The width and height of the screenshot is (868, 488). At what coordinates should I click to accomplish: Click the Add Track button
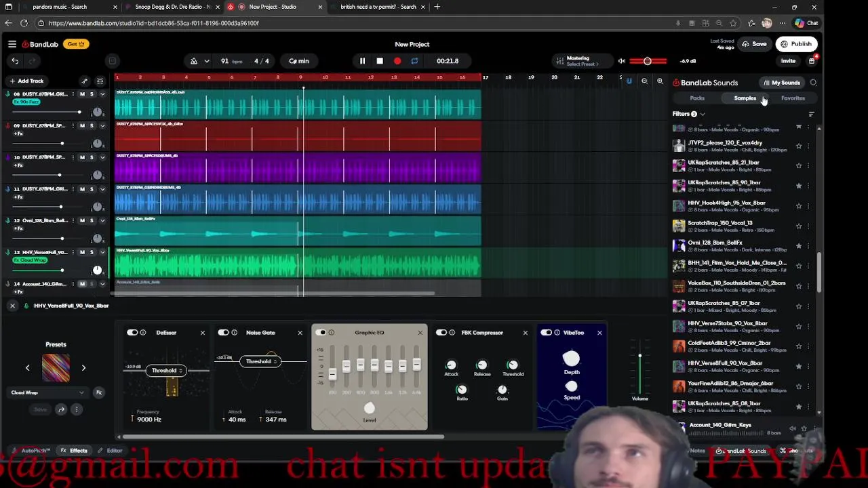pyautogui.click(x=27, y=81)
